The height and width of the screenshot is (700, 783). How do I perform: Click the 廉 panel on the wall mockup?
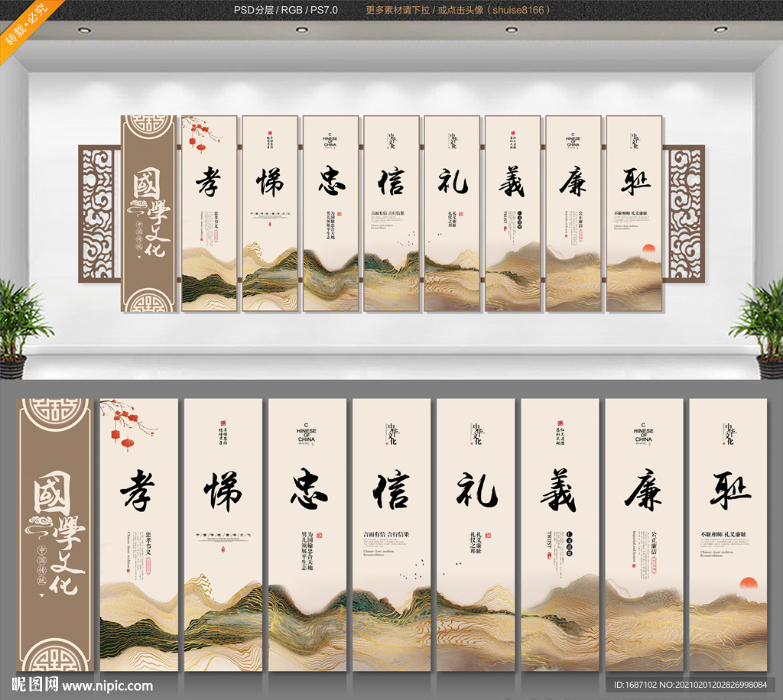[x=573, y=213]
